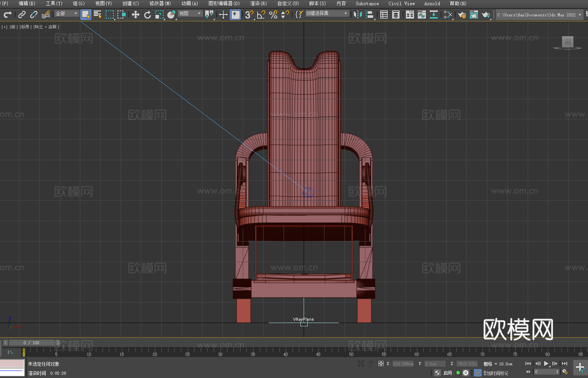Open Render Setup teapot-gear icon
Image resolution: width=588 pixels, height=378 pixels.
click(x=462, y=14)
